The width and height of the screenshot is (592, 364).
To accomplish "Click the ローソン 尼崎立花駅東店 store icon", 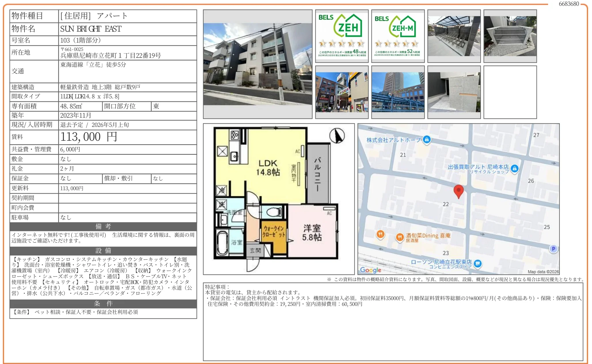I will [478, 263].
